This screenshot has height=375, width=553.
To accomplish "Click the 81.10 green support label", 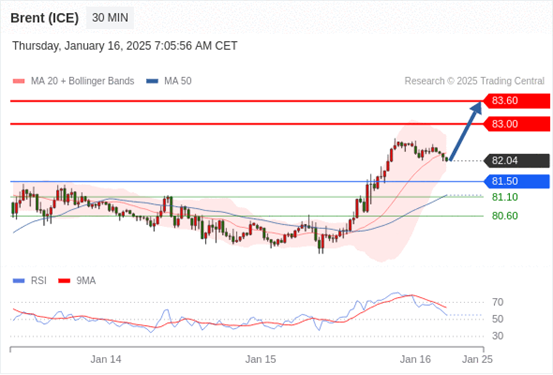I will [x=505, y=197].
